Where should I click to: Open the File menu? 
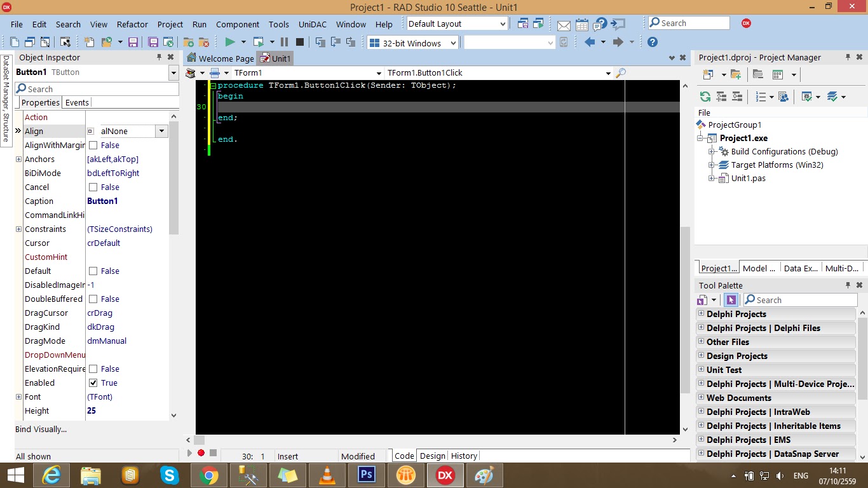click(x=17, y=24)
